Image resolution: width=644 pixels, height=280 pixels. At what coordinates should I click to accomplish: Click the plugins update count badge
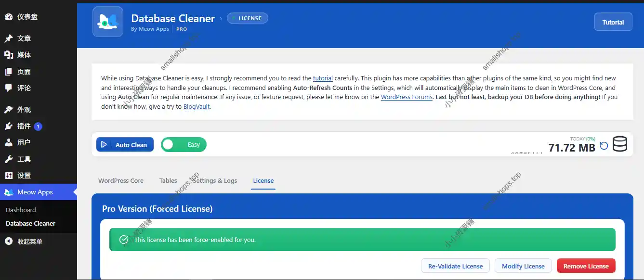[x=38, y=127]
